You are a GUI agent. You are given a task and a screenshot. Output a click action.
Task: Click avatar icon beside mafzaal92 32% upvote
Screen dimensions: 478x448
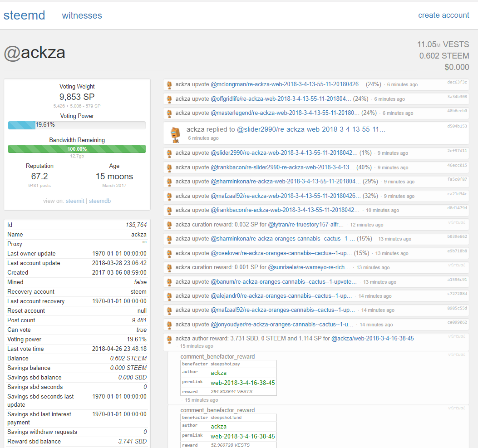pyautogui.click(x=169, y=197)
